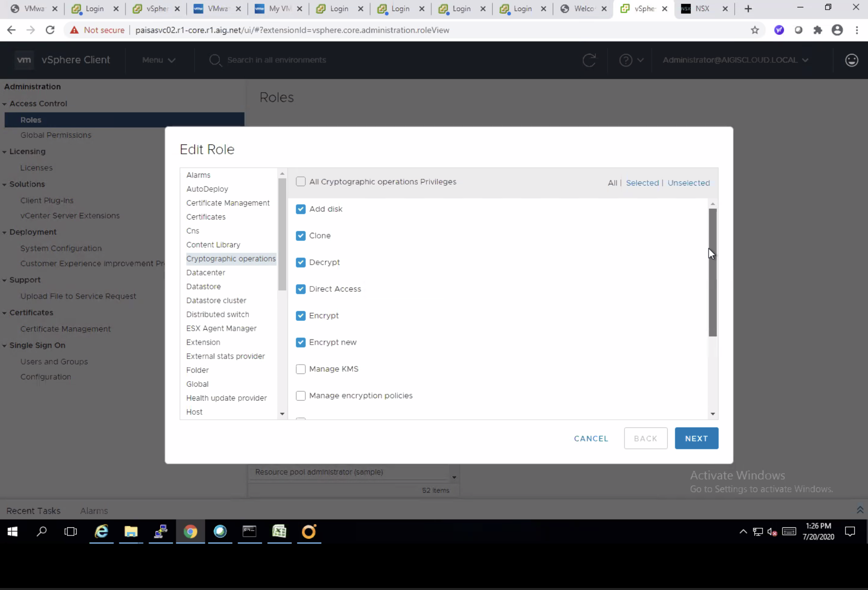Reload the page in browser
The height and width of the screenshot is (590, 868).
click(50, 30)
